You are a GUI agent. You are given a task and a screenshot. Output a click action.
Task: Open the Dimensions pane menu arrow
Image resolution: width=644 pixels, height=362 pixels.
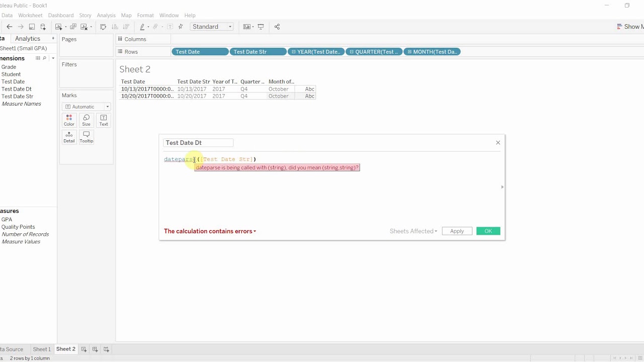pos(53,58)
